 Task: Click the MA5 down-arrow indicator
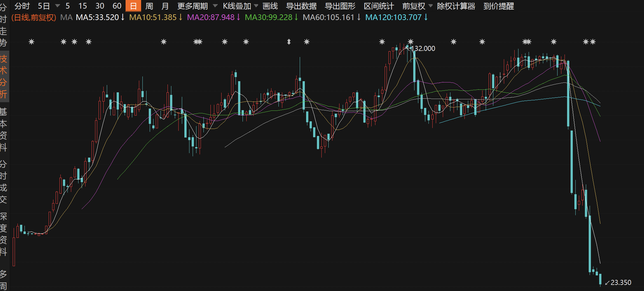click(x=123, y=17)
